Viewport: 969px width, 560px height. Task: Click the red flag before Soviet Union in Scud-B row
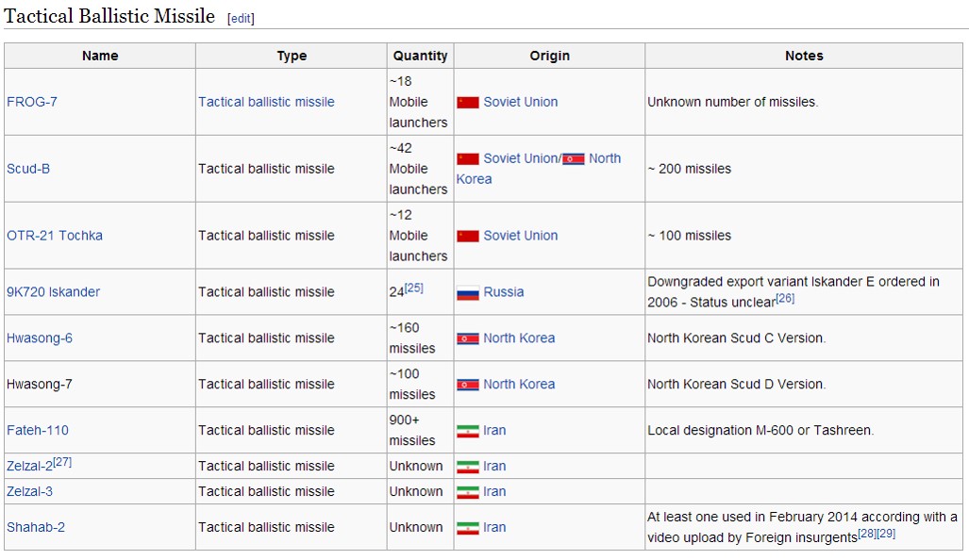(468, 159)
